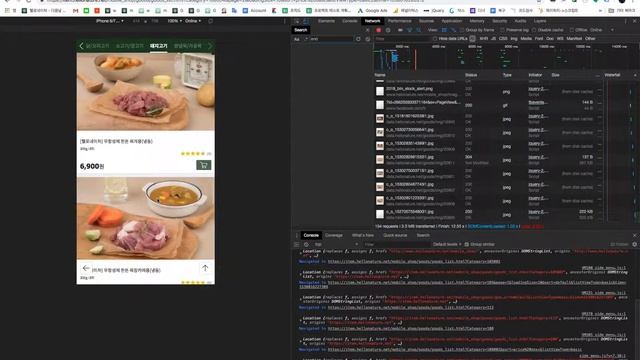Open the Coverage drawer tab
Image resolution: width=640 pixels, height=360 pixels.
click(334, 235)
